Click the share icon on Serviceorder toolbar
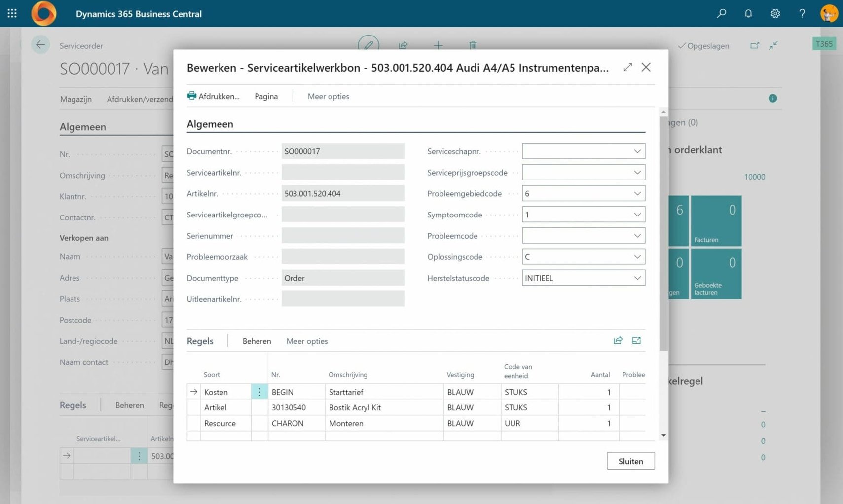Viewport: 843px width, 504px height. click(403, 45)
